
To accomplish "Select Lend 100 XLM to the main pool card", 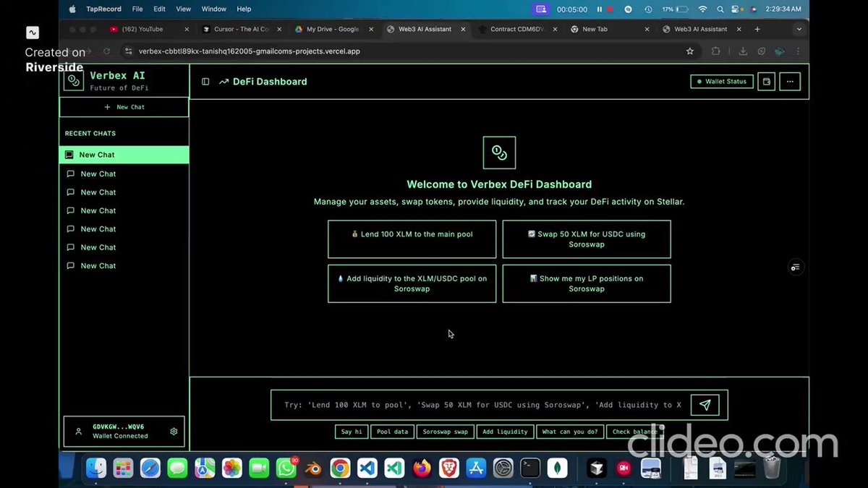I will (412, 239).
